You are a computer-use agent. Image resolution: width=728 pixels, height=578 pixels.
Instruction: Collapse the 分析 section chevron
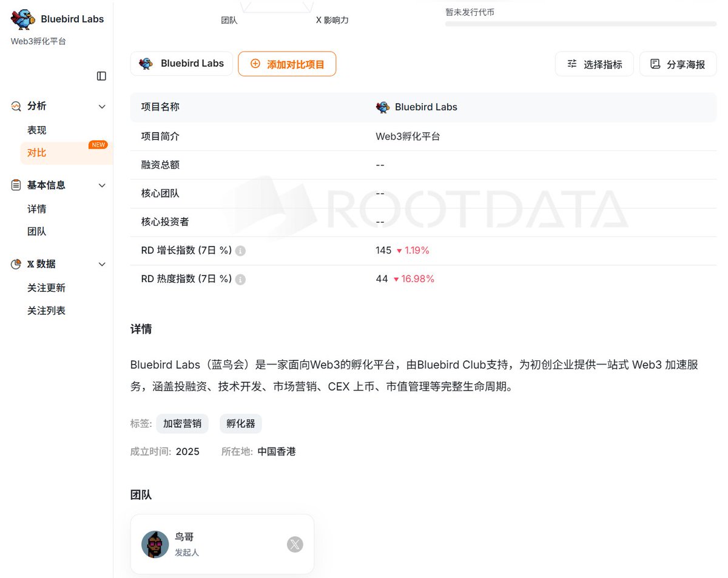pos(102,106)
